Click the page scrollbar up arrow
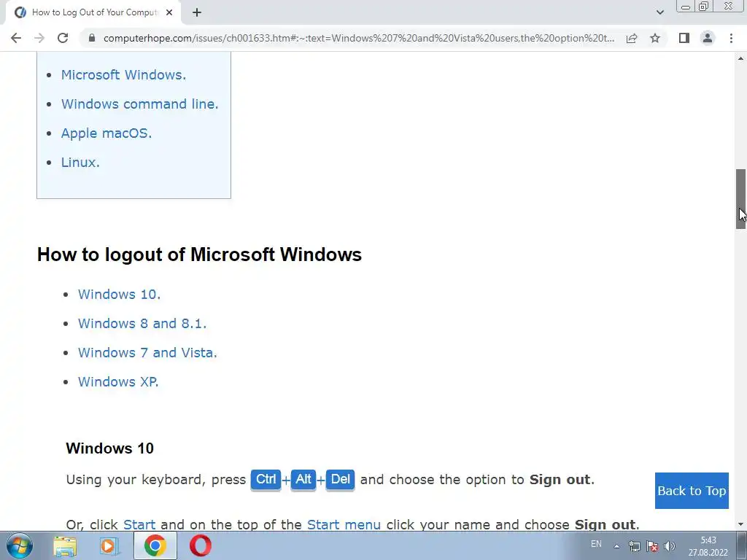Image resolution: width=747 pixels, height=560 pixels. pos(740,58)
